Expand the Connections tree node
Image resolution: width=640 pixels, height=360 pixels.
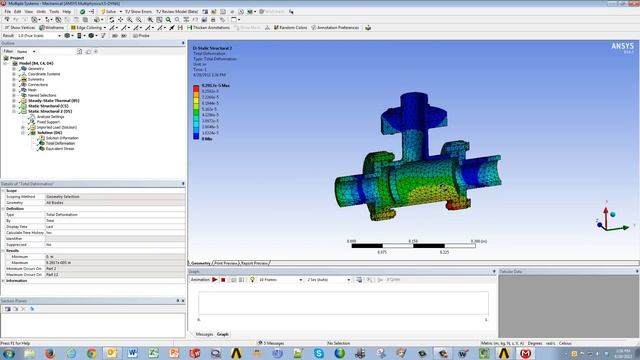(x=14, y=84)
